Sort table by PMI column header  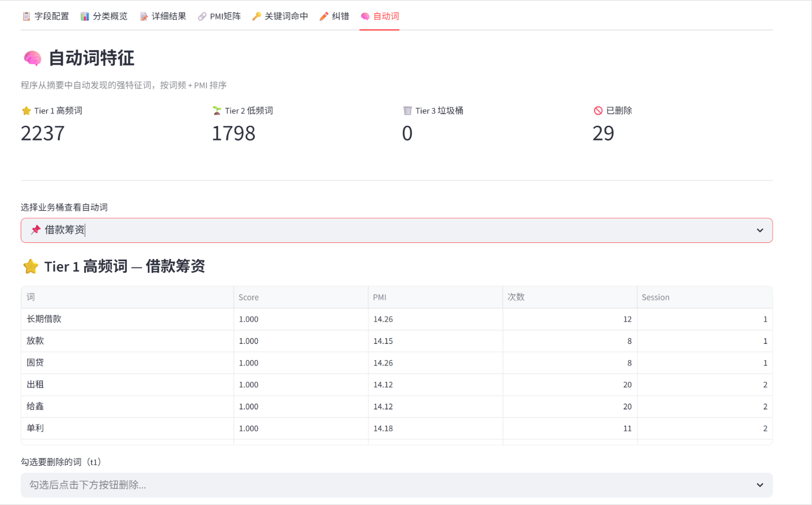pos(436,297)
